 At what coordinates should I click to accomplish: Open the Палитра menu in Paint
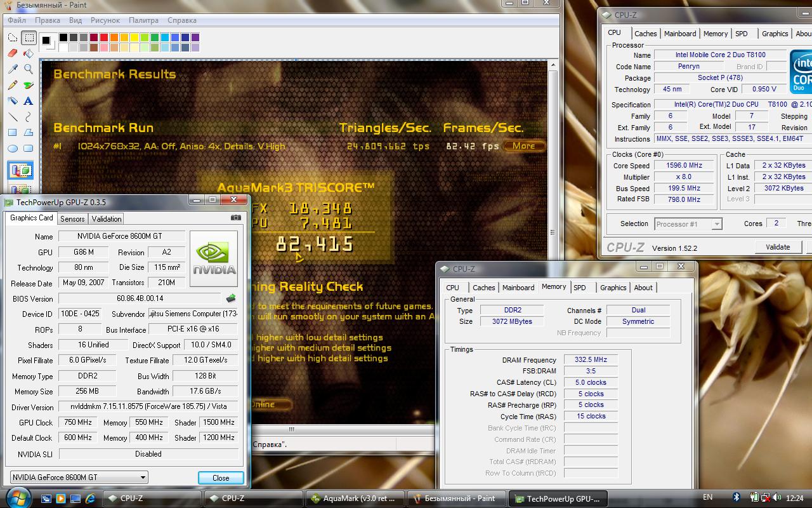pos(144,20)
